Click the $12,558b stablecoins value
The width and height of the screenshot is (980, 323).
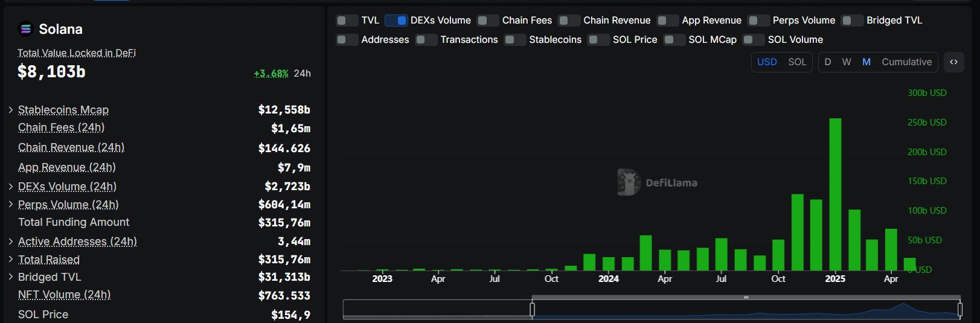click(x=284, y=110)
